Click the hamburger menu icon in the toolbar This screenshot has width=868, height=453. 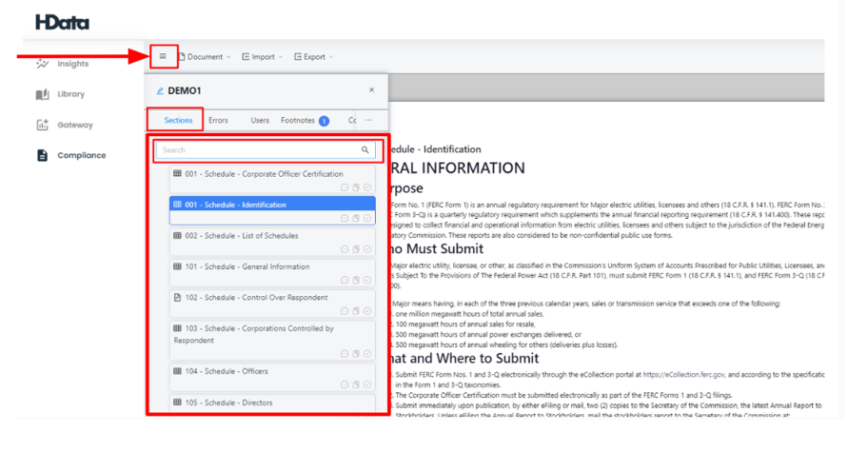pos(163,56)
